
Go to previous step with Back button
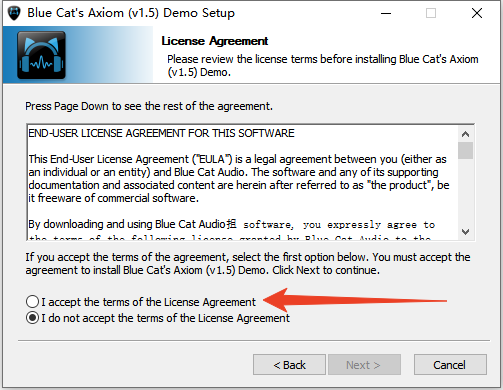[x=289, y=365]
